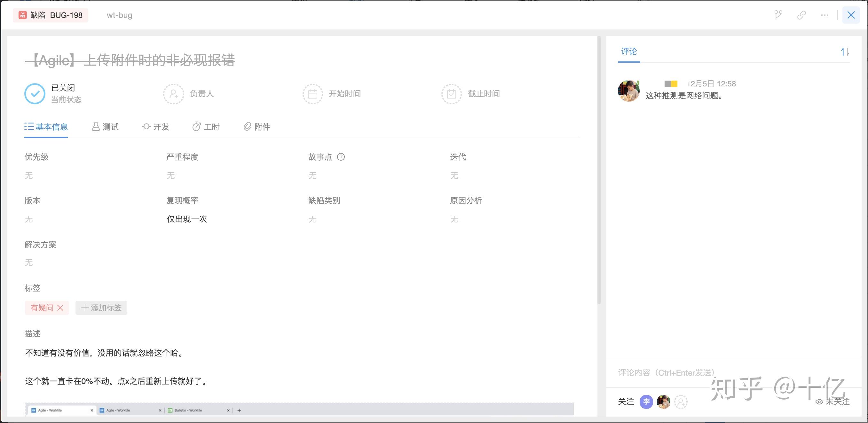Viewport: 868px width, 423px height.
Task: Open the 严重程度 severity field
Action: point(171,176)
